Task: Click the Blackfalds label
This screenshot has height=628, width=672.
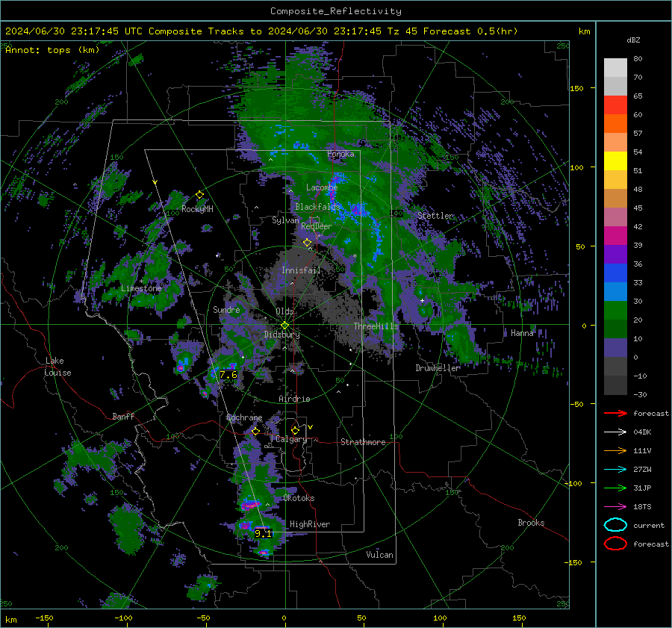Action: (317, 207)
